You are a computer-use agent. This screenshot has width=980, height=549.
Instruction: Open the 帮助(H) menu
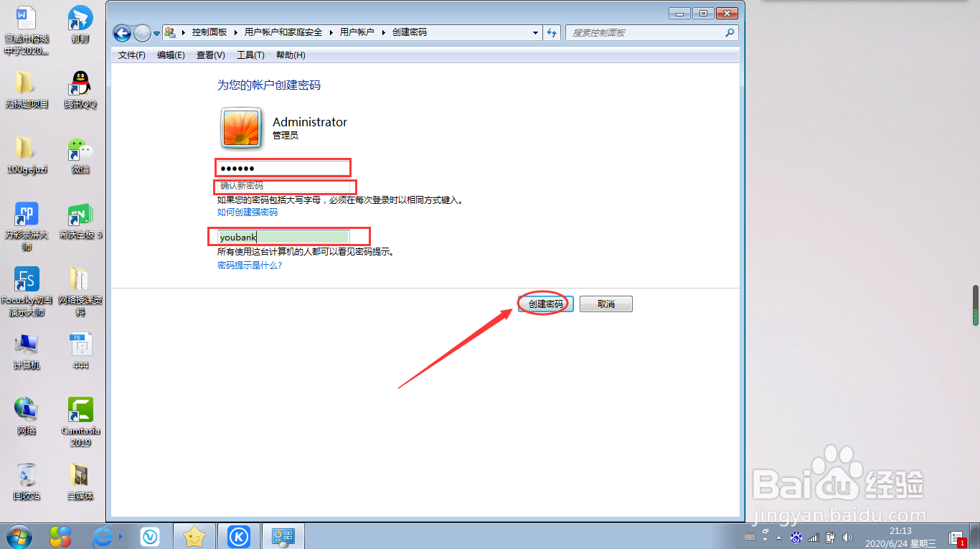[291, 55]
